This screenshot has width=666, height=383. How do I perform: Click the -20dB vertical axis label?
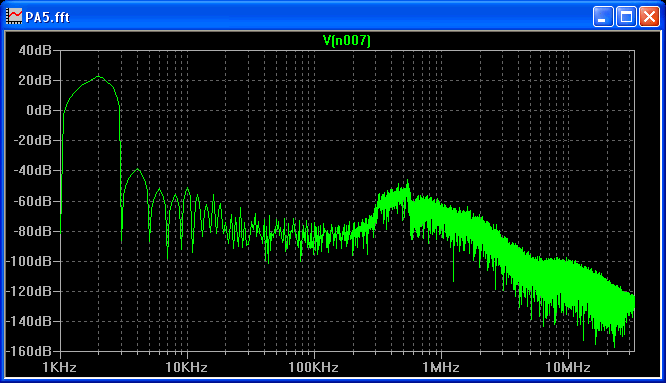pyautogui.click(x=32, y=140)
